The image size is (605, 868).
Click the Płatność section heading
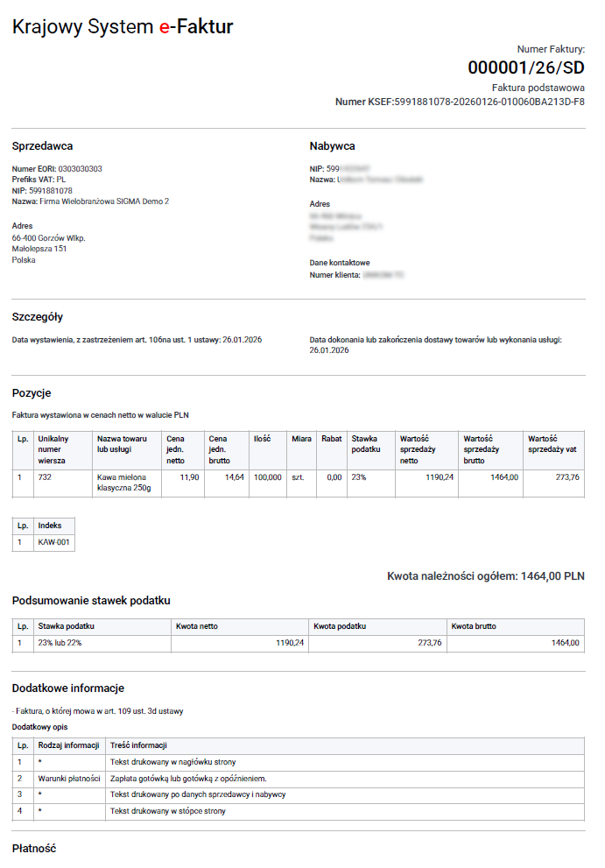(x=34, y=849)
